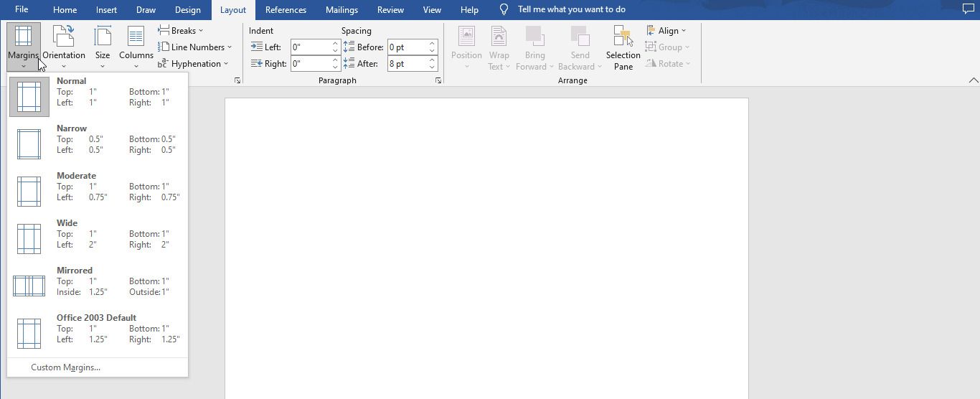Select the Wide margins preset icon

point(29,238)
